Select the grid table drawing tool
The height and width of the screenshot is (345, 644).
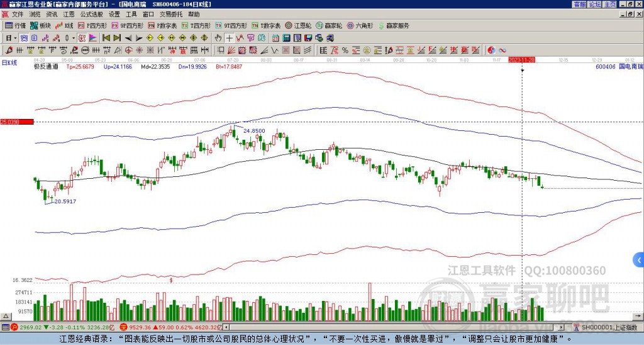tap(286, 50)
